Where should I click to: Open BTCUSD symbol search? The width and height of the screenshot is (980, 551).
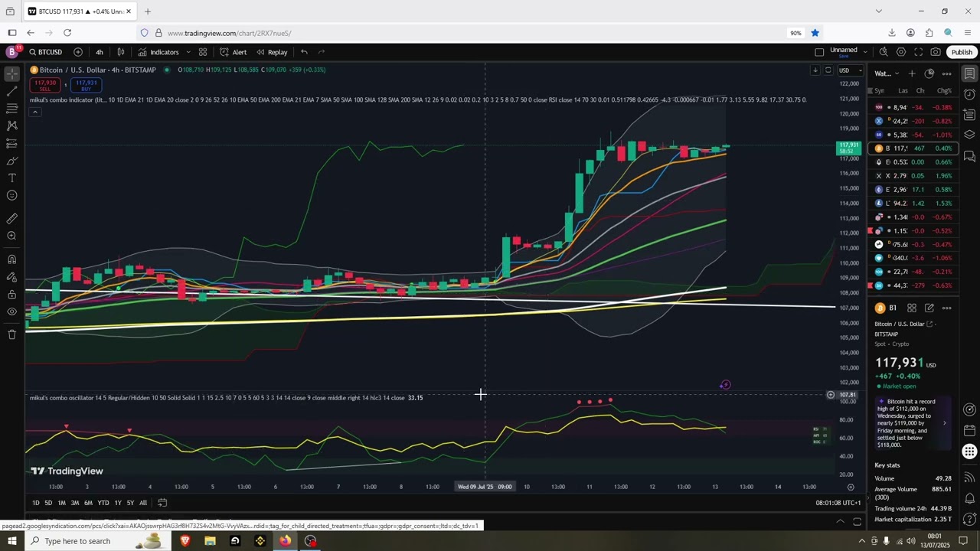click(x=45, y=52)
